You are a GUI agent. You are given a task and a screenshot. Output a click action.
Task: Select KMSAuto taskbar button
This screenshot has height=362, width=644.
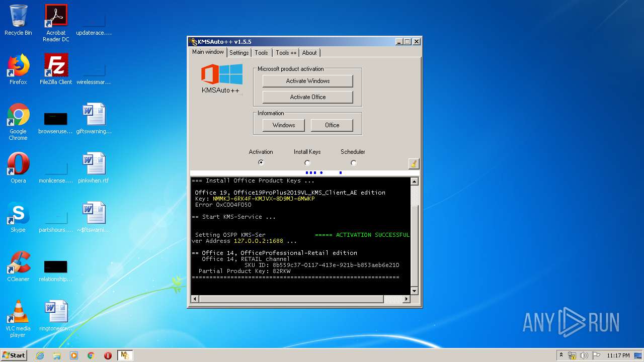click(x=125, y=355)
